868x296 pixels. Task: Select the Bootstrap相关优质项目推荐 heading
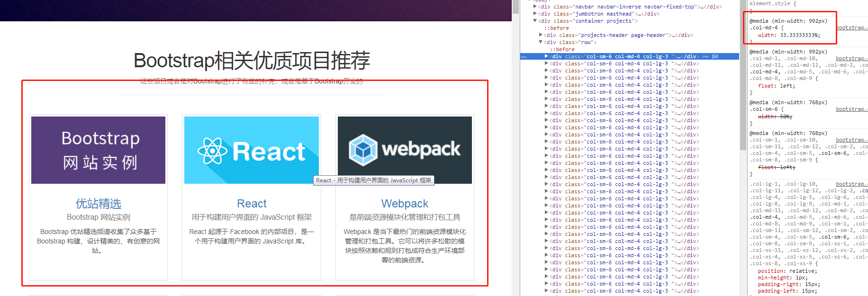(252, 61)
